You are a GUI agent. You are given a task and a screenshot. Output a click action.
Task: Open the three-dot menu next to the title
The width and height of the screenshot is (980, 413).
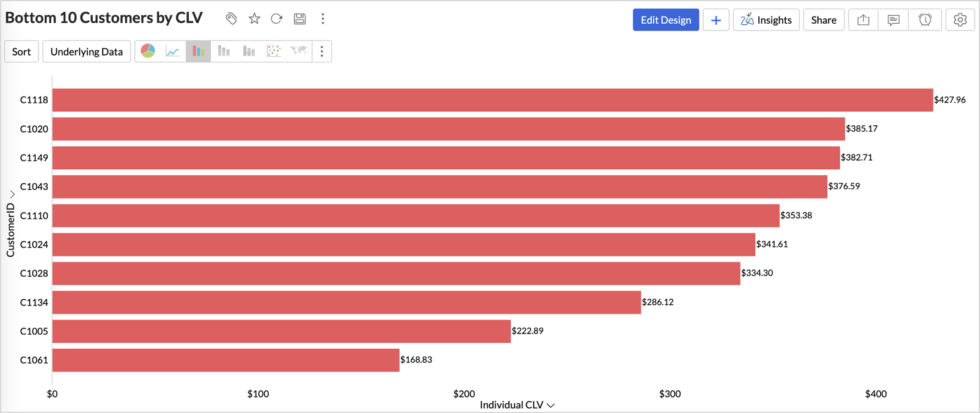pos(323,19)
